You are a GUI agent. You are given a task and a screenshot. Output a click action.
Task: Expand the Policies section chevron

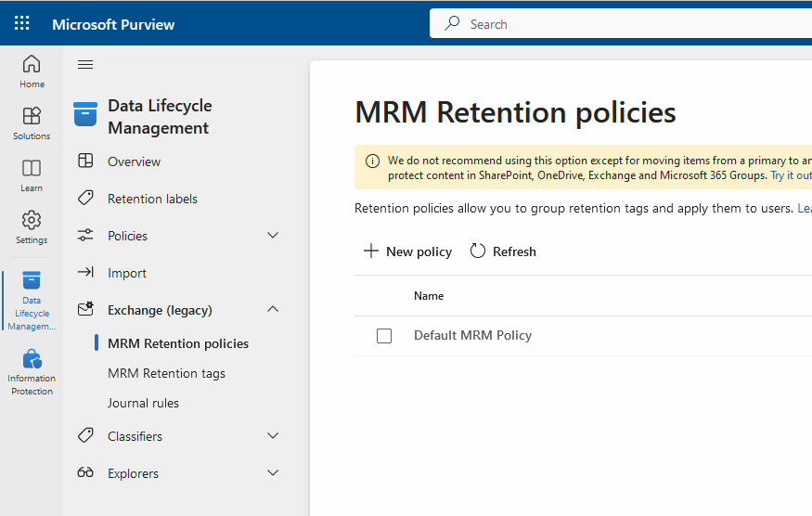pos(273,236)
